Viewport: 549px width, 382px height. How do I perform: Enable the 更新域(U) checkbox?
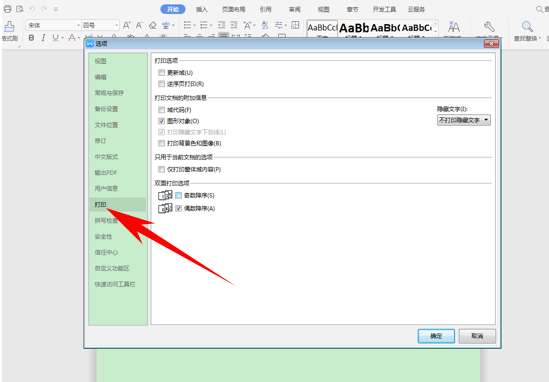pos(161,72)
